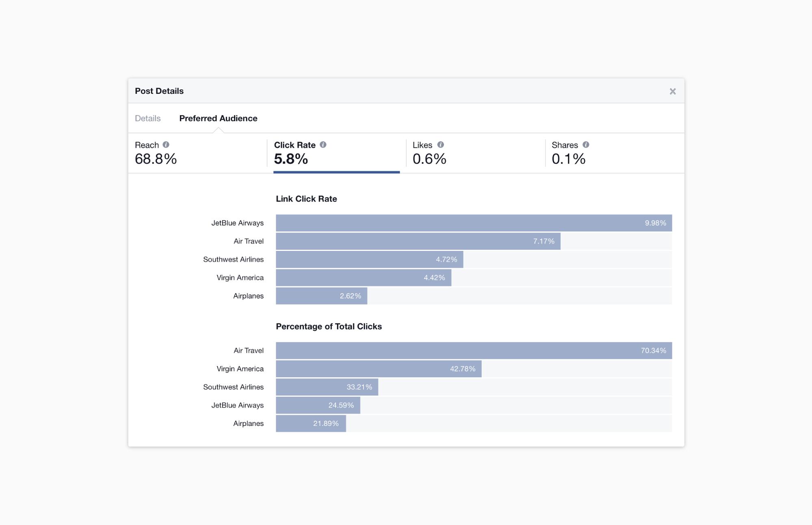Click the Southwest Airlines 33.21% bar
Screen dimensions: 812x525
point(327,387)
